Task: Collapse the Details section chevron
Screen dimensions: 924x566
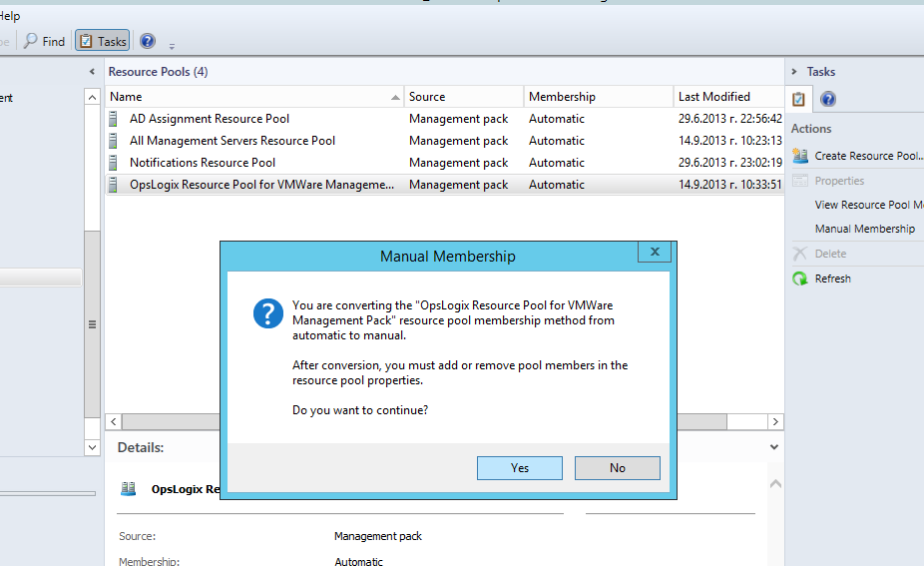Action: [x=774, y=448]
